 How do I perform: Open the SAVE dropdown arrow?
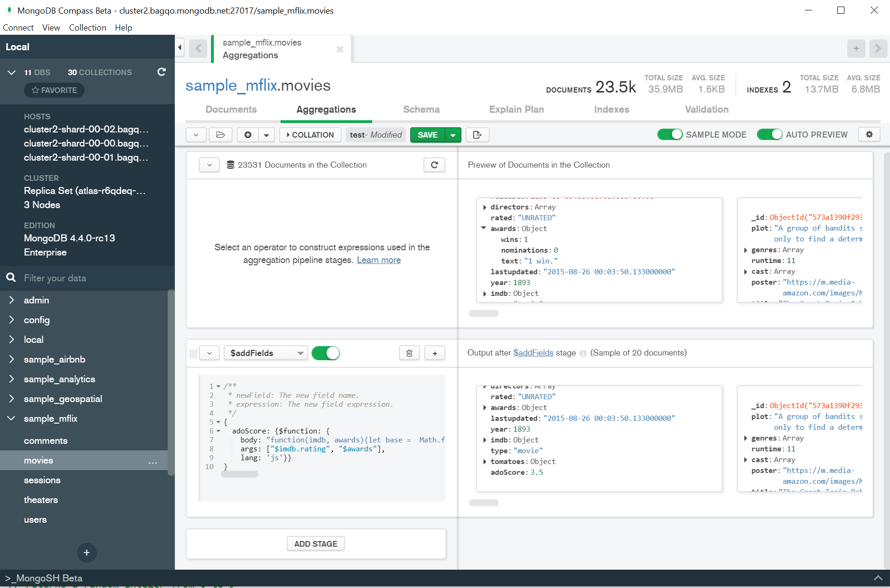(453, 135)
